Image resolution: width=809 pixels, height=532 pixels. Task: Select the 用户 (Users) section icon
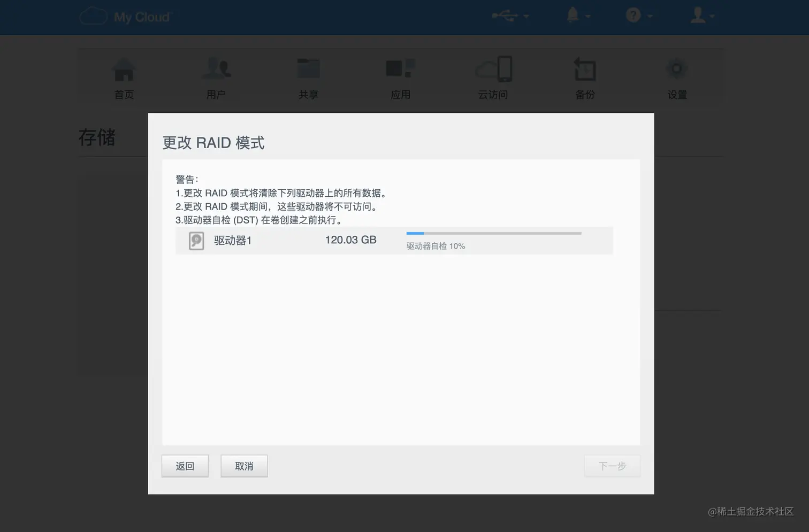coord(216,77)
